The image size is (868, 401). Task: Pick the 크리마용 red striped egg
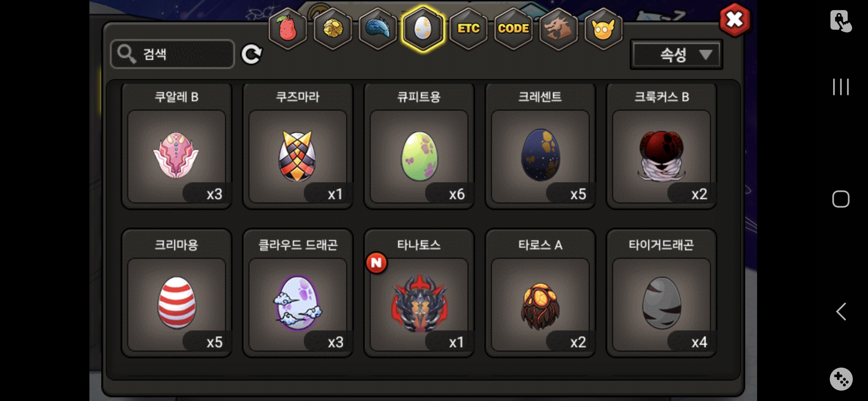point(177,293)
